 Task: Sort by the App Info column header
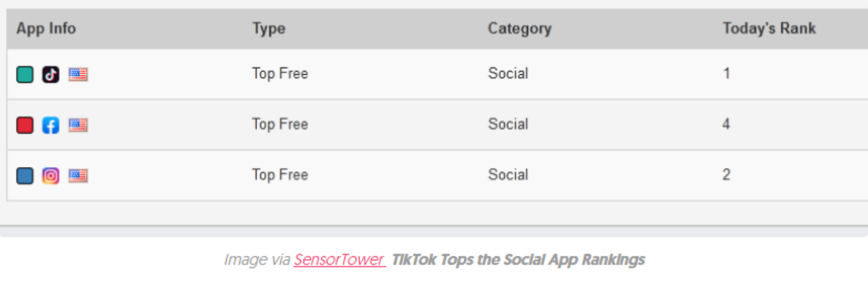(46, 28)
